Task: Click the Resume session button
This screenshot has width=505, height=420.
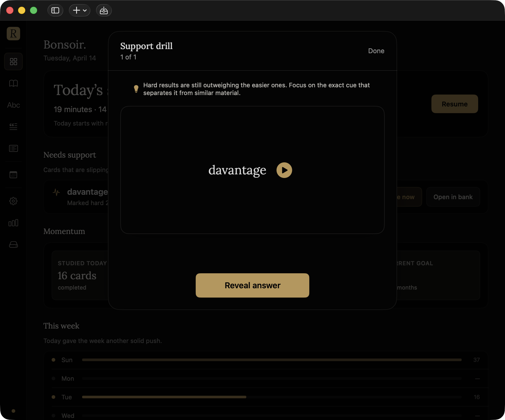Action: [454, 104]
